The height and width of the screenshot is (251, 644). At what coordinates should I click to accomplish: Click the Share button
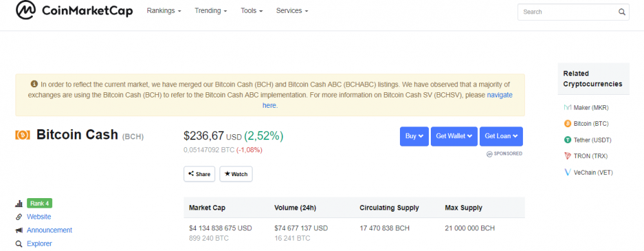point(199,174)
